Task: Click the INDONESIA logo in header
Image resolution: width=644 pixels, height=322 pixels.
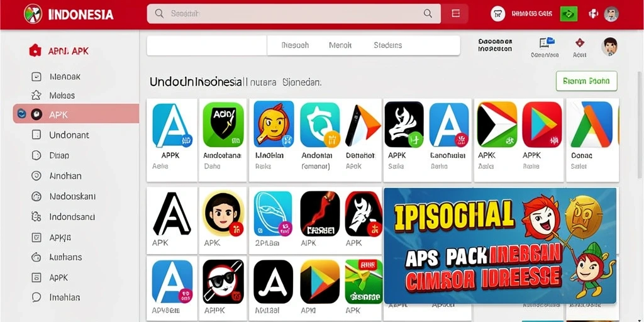Action: [69, 14]
